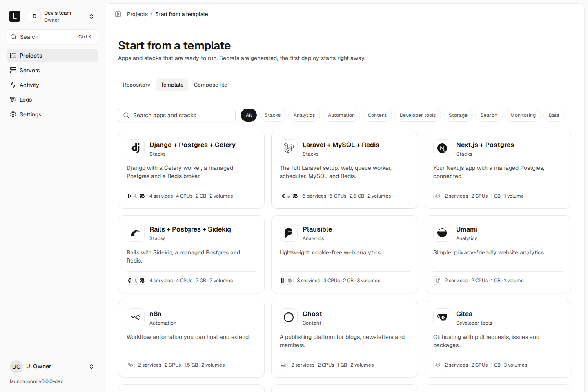Click the launchroom logo icon
The height and width of the screenshot is (392, 588).
15,16
